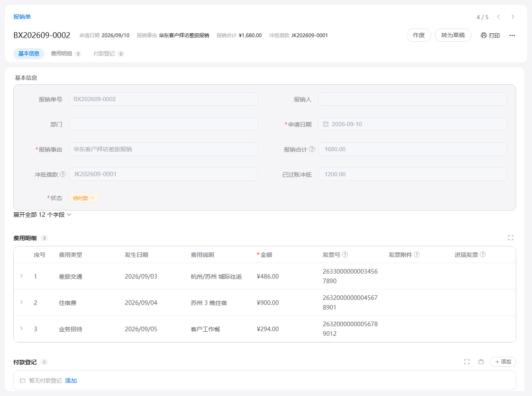The width and height of the screenshot is (532, 396).
Task: Click the amount ¥294.00
Action: (268, 329)
